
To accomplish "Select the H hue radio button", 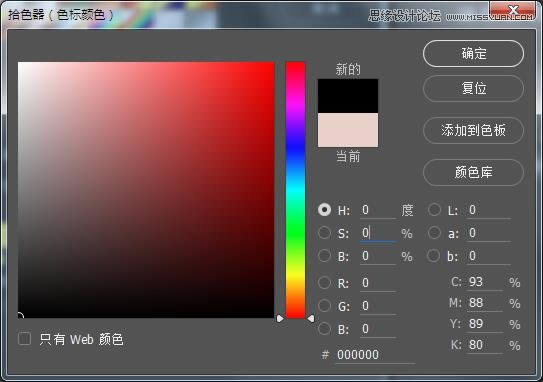I will 324,210.
